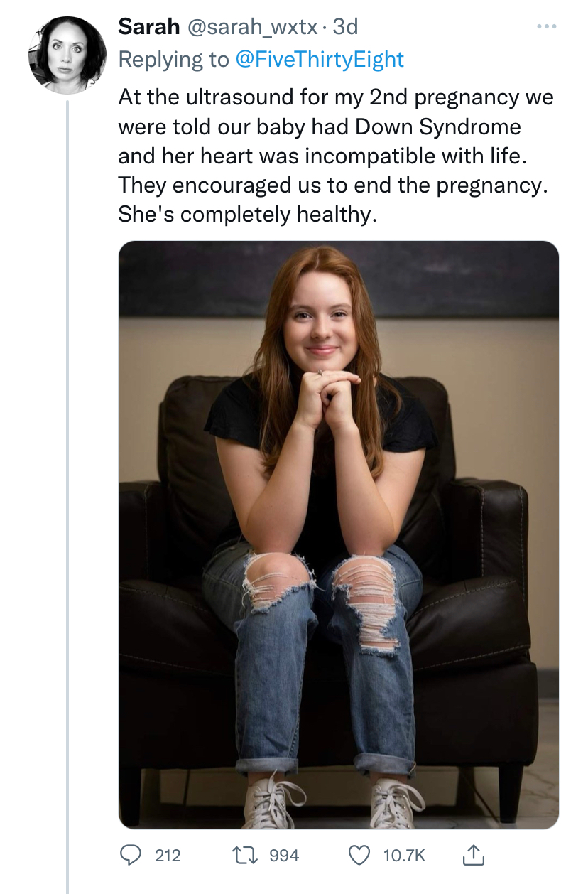The width and height of the screenshot is (588, 894).
Task: Open the share upload arrow icon
Action: [x=473, y=856]
